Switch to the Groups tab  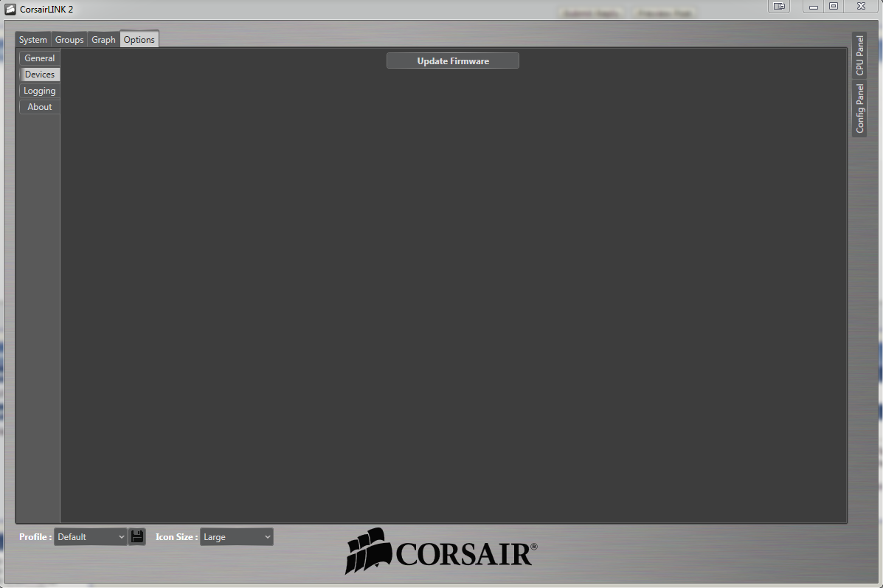pos(69,39)
